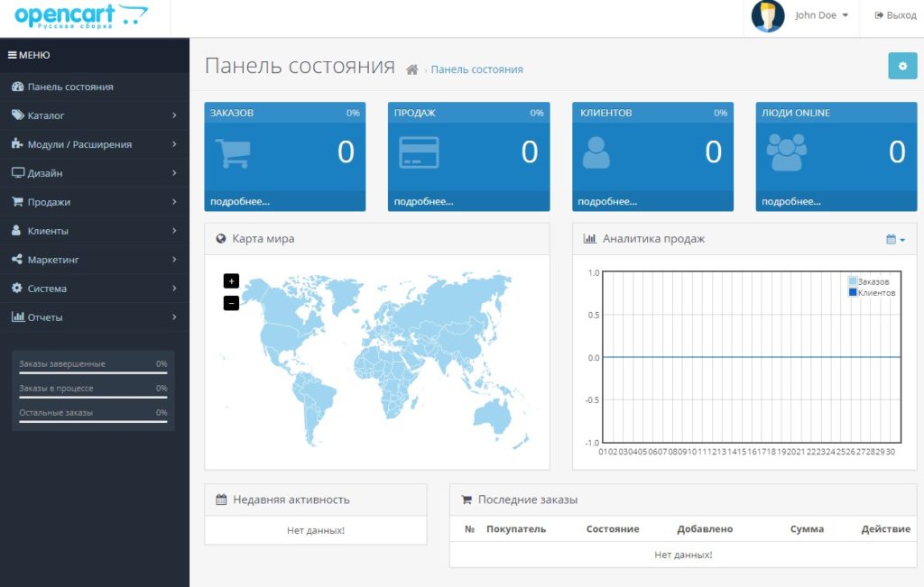Toggle the МЕНЮ hamburger sidebar button
This screenshot has width=924, height=587.
point(29,55)
